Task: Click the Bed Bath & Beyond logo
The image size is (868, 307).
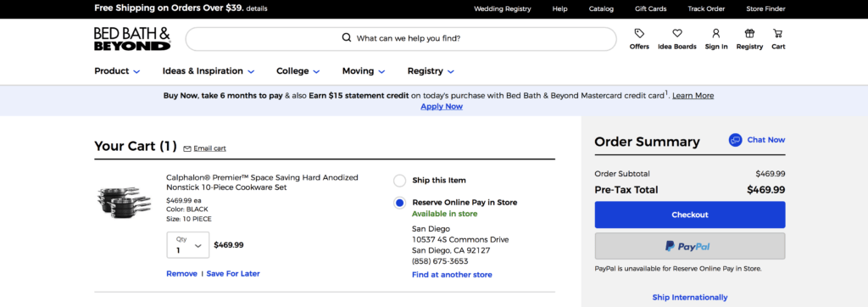Action: pos(132,39)
